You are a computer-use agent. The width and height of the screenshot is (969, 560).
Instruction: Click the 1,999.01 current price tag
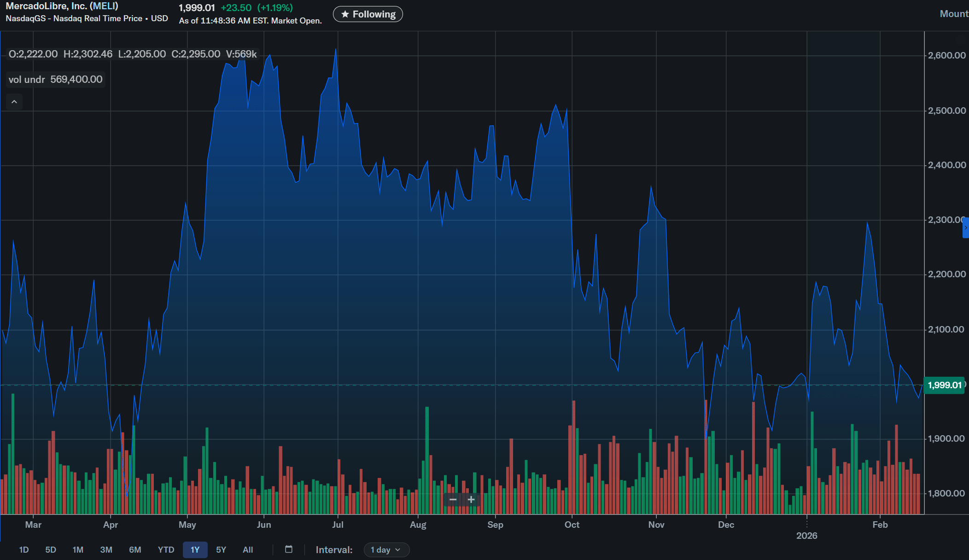pyautogui.click(x=944, y=385)
